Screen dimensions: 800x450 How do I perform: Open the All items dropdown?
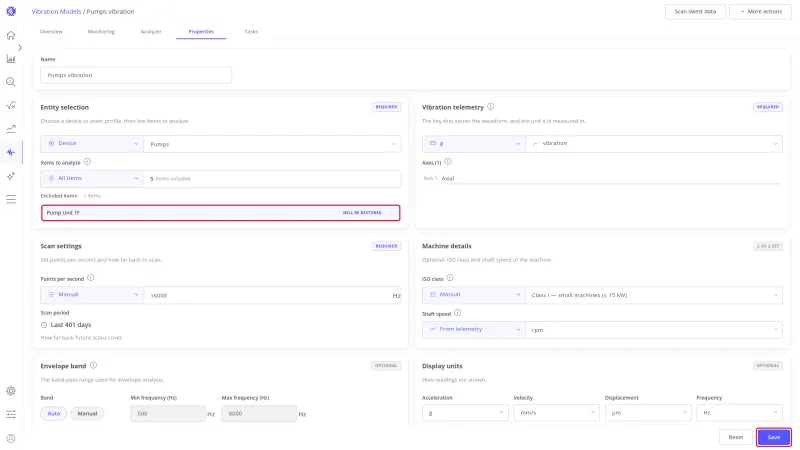(92, 179)
